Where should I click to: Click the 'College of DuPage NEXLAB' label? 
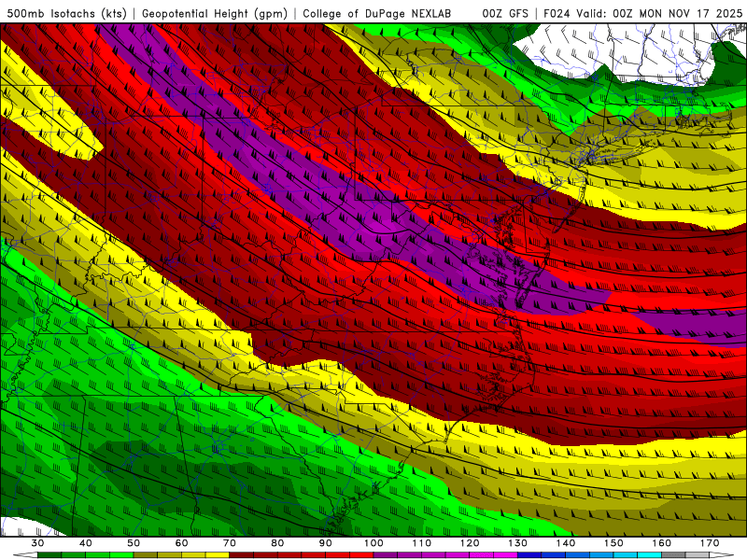[x=376, y=14]
